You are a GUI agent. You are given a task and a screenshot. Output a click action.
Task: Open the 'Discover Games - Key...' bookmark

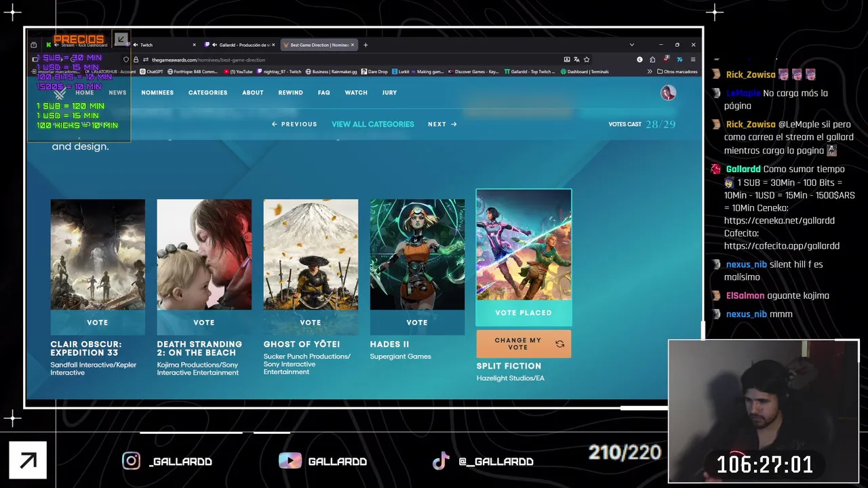tap(473, 71)
